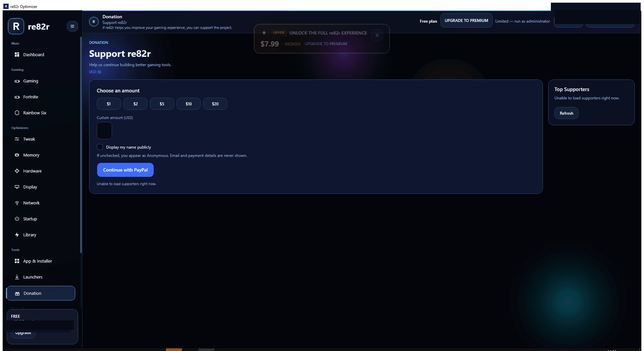The image size is (644, 351).
Task: Open Library label in sidebar
Action: (x=30, y=235)
